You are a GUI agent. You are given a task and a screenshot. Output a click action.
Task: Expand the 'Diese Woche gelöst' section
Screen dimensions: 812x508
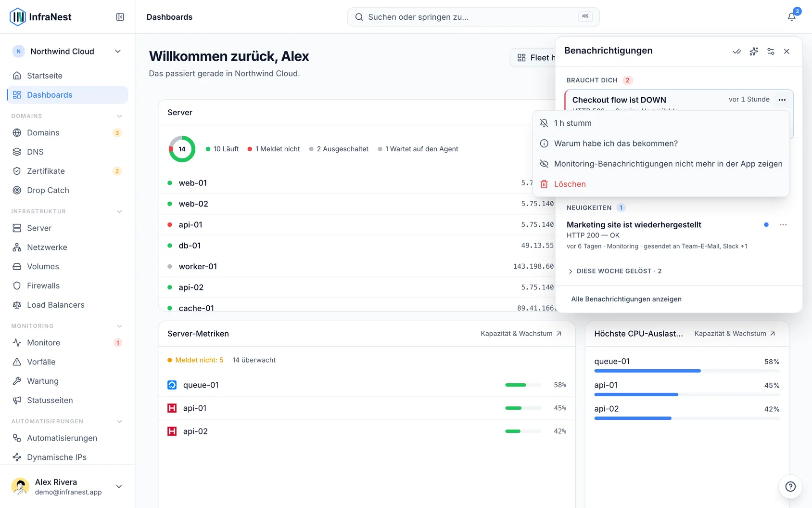point(615,271)
